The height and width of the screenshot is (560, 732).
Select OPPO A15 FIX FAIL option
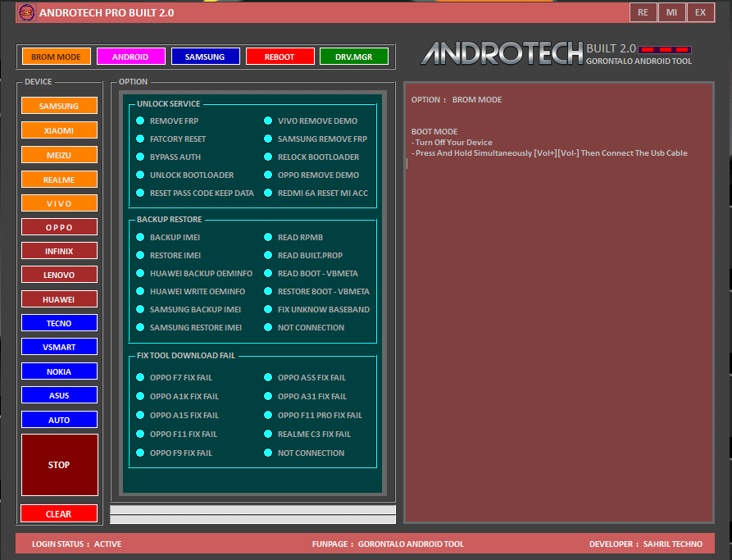pyautogui.click(x=177, y=415)
